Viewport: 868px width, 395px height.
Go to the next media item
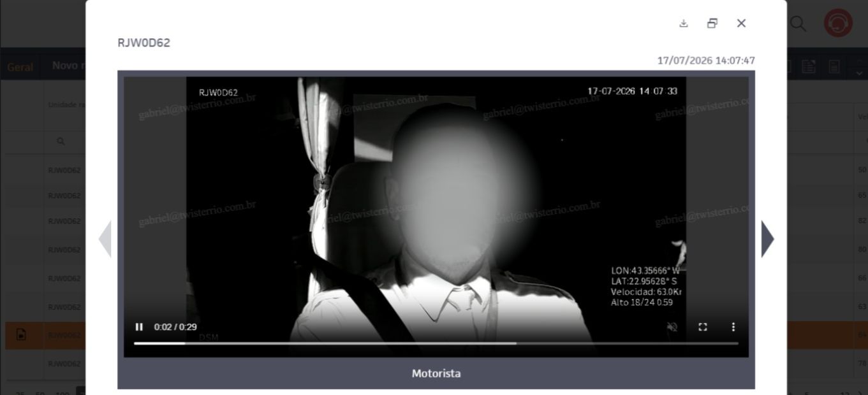(768, 240)
